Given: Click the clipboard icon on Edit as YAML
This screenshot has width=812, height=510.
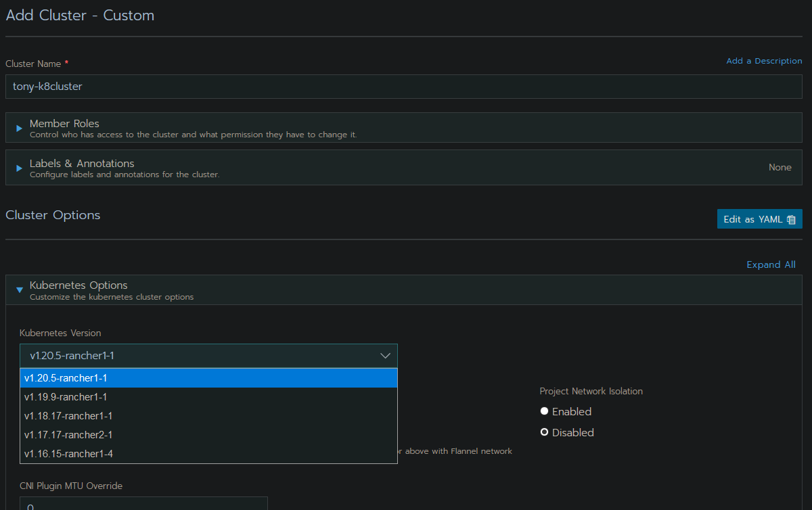Looking at the screenshot, I should 791,220.
